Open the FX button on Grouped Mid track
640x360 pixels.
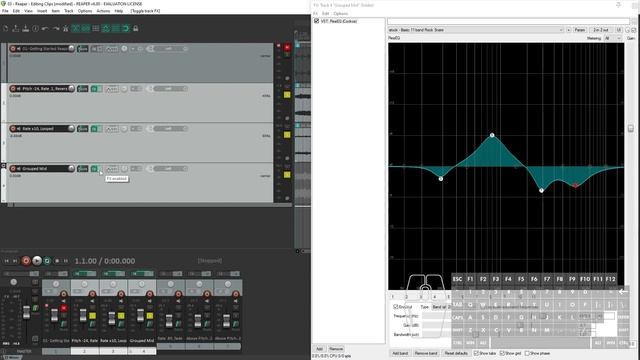94,169
